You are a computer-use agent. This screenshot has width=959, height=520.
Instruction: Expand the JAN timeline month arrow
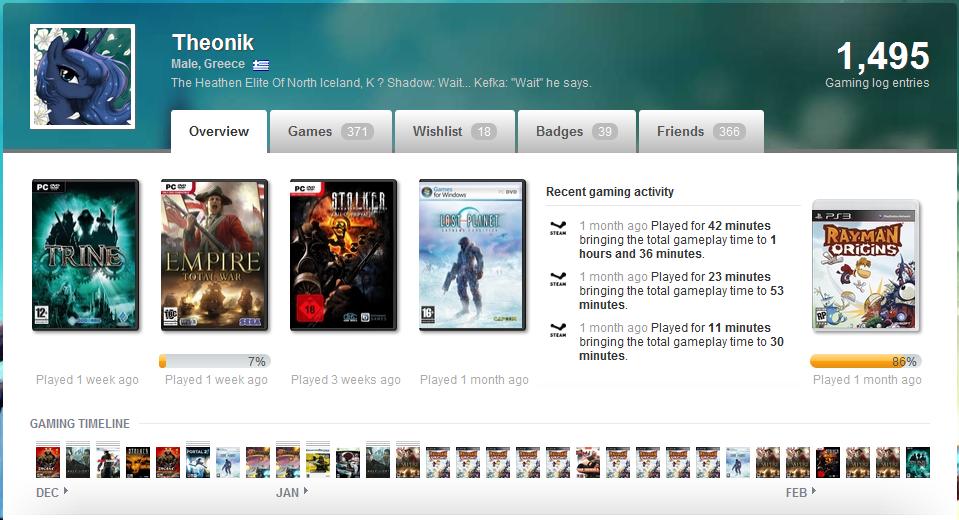[306, 491]
